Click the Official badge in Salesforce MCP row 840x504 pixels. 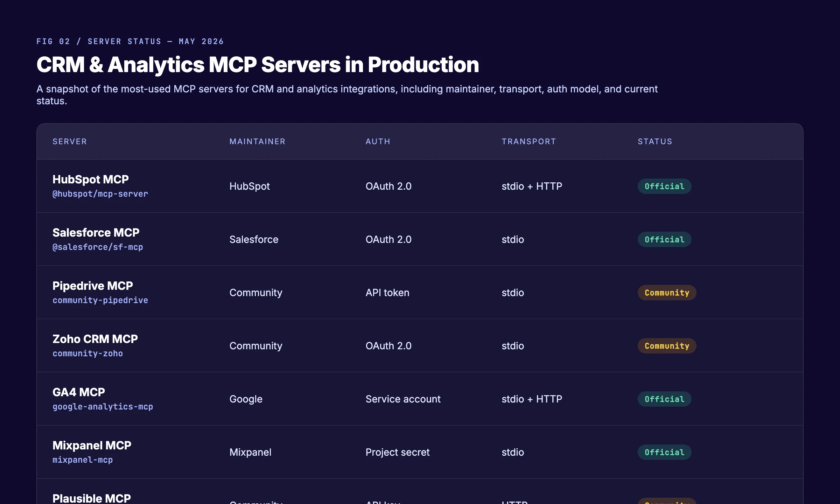click(x=664, y=239)
